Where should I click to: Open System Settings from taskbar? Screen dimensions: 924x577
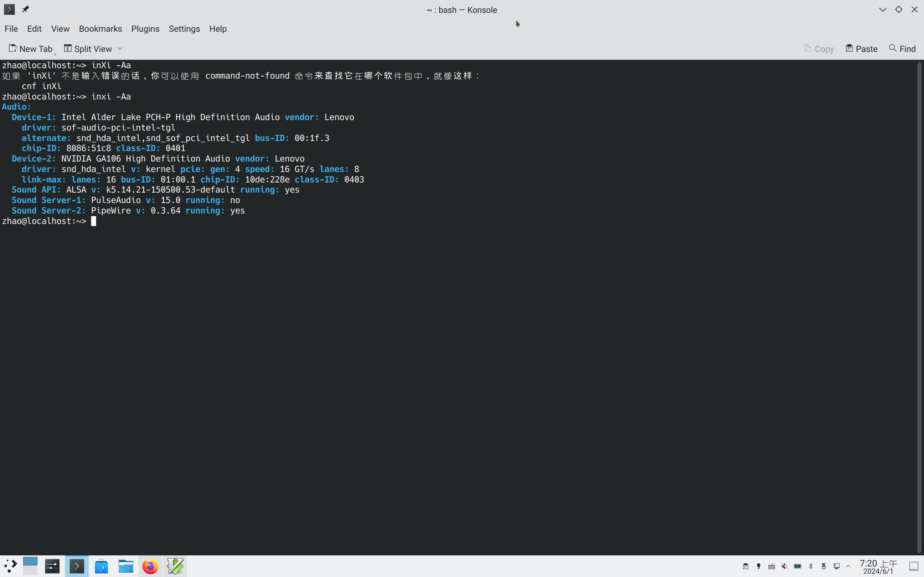coord(52,566)
